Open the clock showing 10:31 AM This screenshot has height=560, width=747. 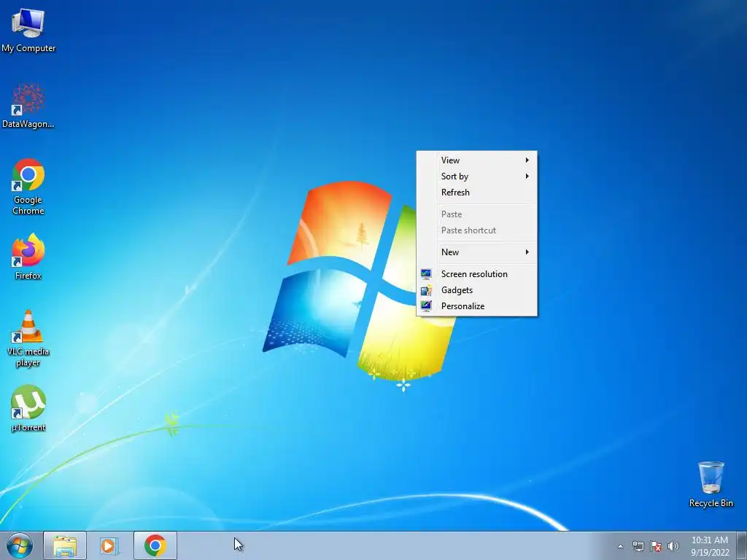coord(710,546)
